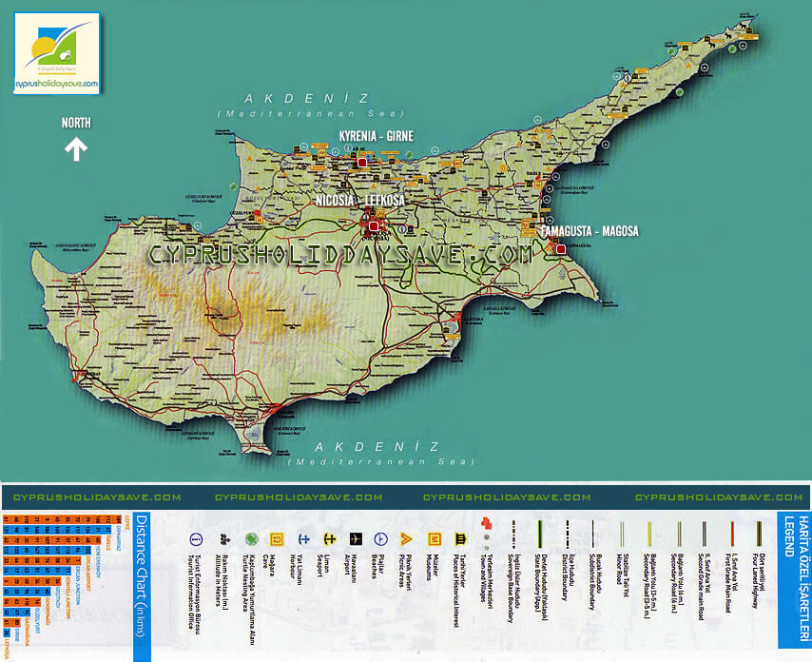Click the Airport plane icon in legend
Screen dimensions: 812x662
[357, 538]
